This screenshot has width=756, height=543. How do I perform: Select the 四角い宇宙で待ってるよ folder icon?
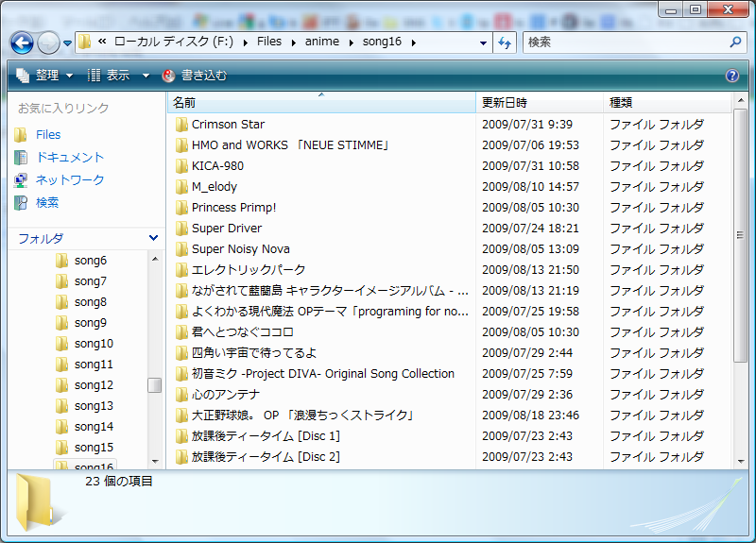[x=181, y=352]
